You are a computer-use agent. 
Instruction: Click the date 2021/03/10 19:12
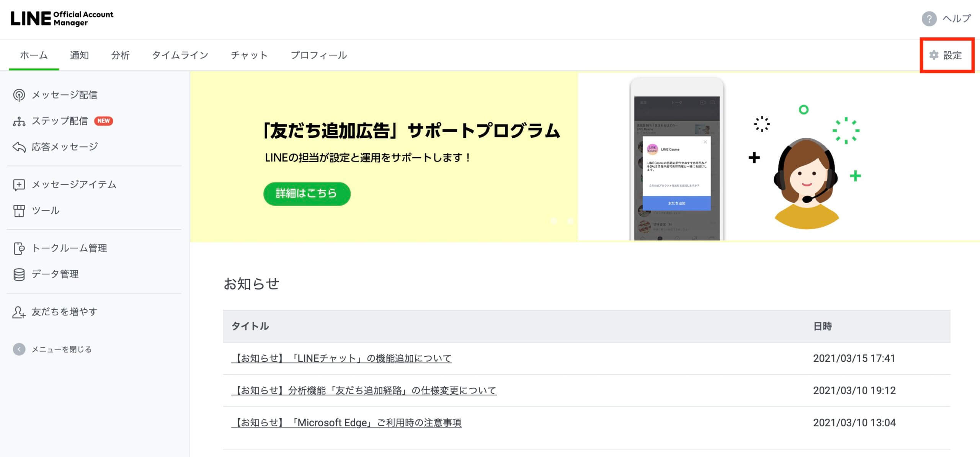coord(854,390)
